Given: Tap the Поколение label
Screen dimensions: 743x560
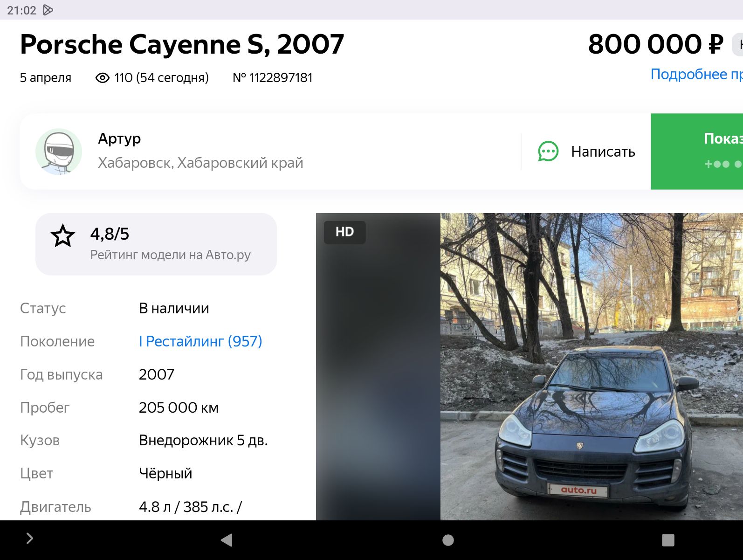Looking at the screenshot, I should click(x=57, y=341).
